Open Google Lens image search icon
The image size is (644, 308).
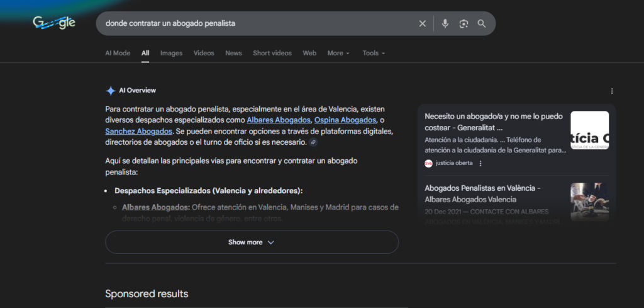(464, 23)
